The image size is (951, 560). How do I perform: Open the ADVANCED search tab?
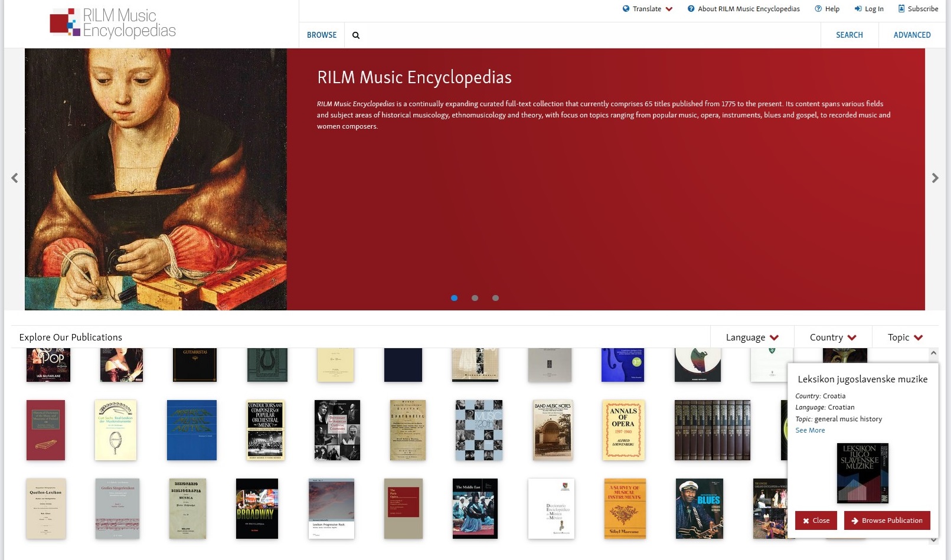click(912, 35)
